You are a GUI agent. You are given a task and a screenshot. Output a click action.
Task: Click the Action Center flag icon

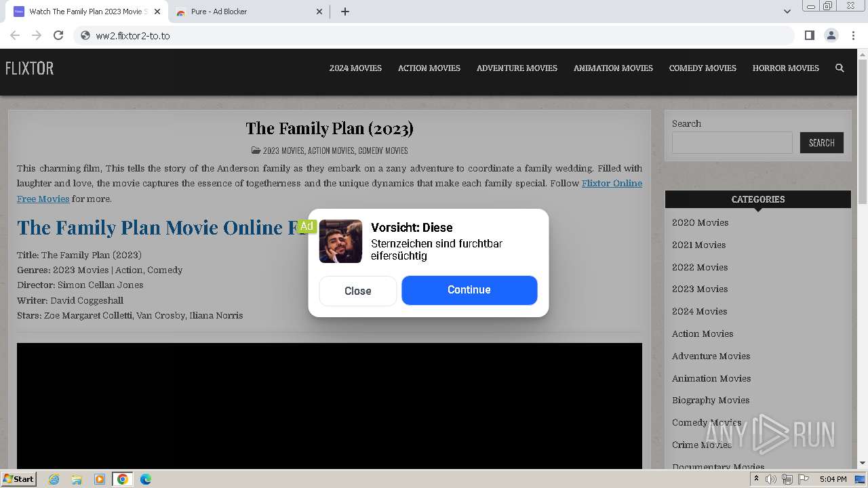click(803, 479)
